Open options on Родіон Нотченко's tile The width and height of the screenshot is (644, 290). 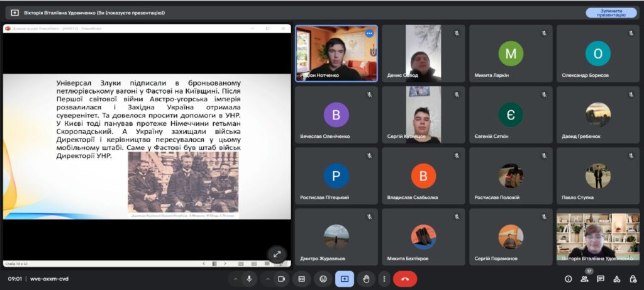pyautogui.click(x=369, y=33)
